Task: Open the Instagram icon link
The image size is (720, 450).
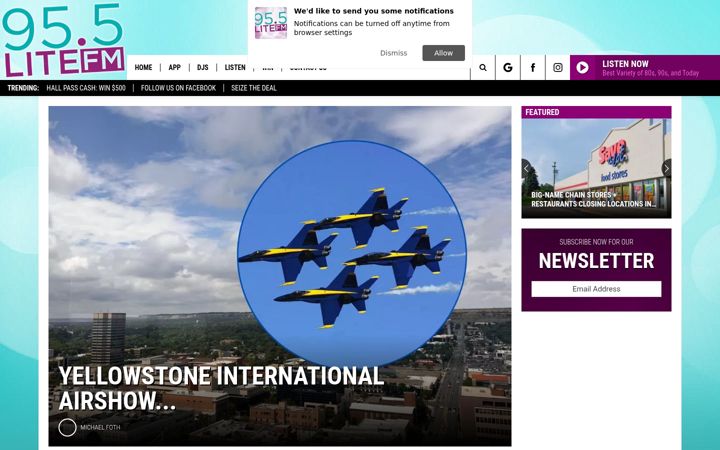Action: [557, 68]
